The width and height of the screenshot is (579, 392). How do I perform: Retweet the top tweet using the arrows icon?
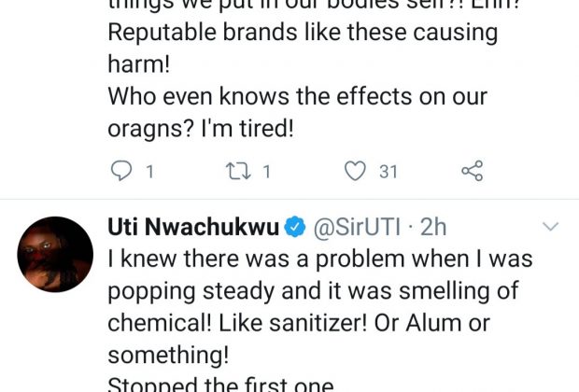[238, 171]
